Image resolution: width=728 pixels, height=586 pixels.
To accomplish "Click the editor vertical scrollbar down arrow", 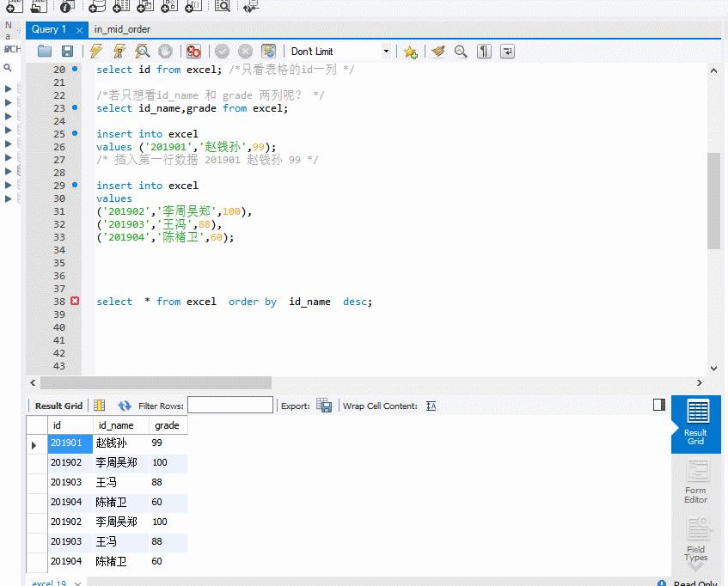I will coord(713,369).
